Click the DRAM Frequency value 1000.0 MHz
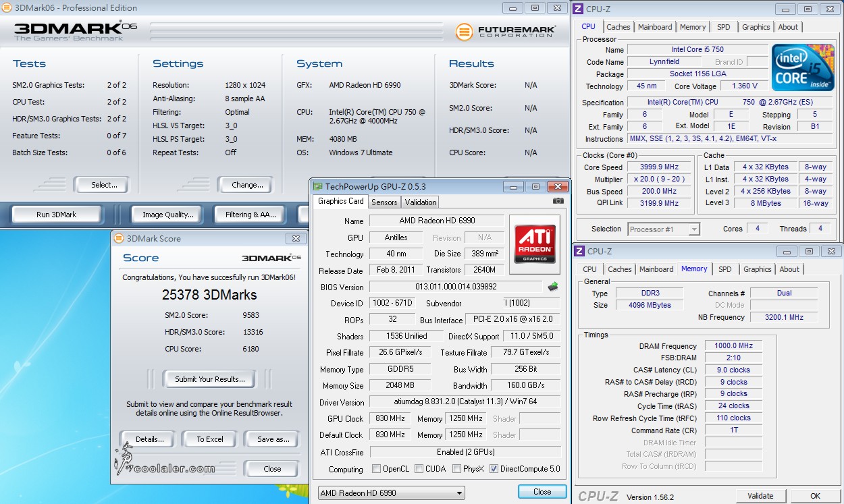844x504 pixels. pos(733,346)
